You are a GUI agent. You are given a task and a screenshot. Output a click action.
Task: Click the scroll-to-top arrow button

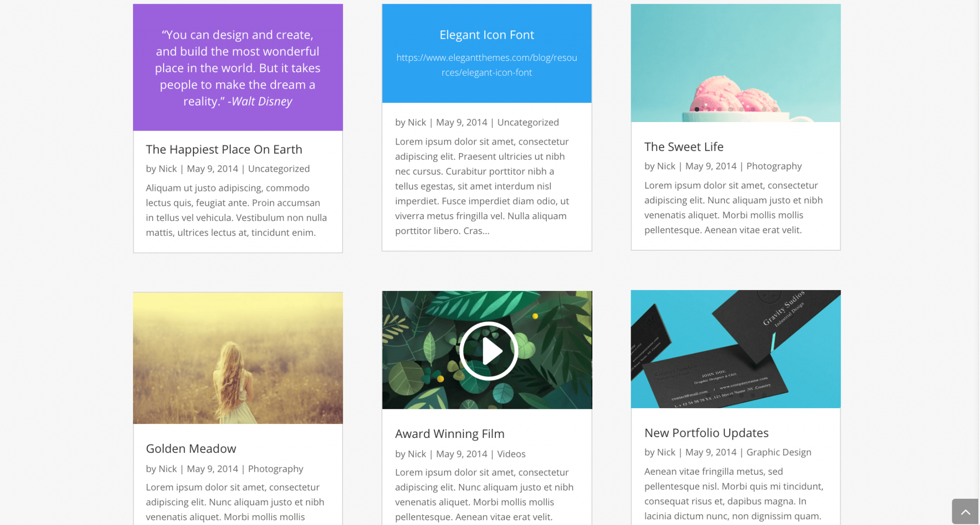click(965, 512)
